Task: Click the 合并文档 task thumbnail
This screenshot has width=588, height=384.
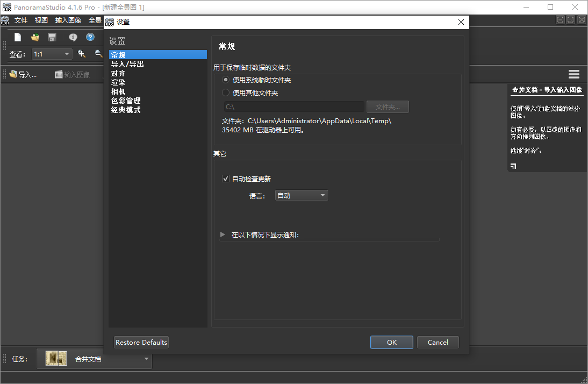Action: click(56, 359)
